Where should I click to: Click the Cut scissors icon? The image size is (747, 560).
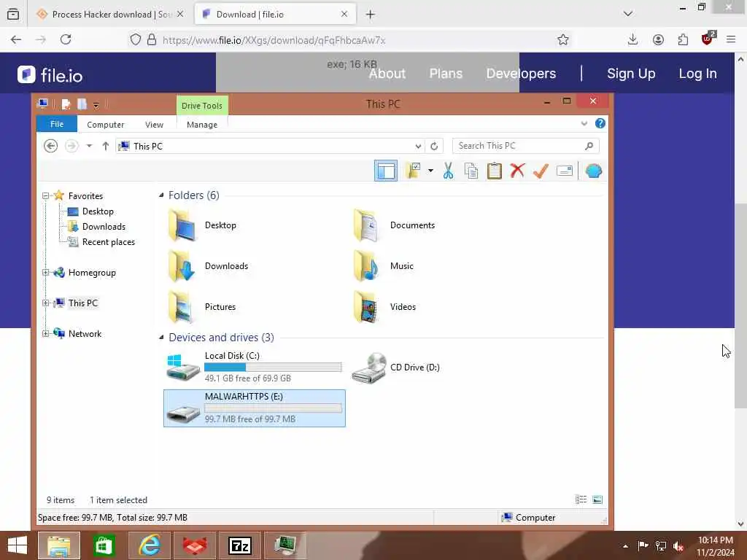(448, 171)
